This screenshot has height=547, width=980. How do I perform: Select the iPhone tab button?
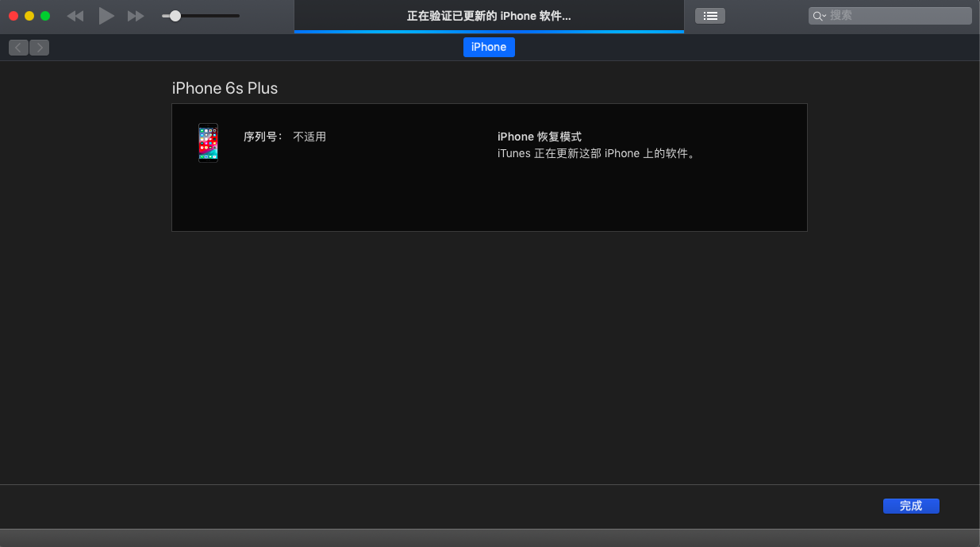click(x=489, y=47)
